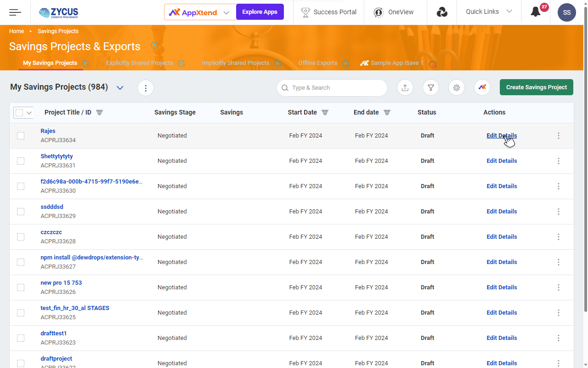Go to Home breadcrumb
The height and width of the screenshot is (368, 588).
[17, 31]
